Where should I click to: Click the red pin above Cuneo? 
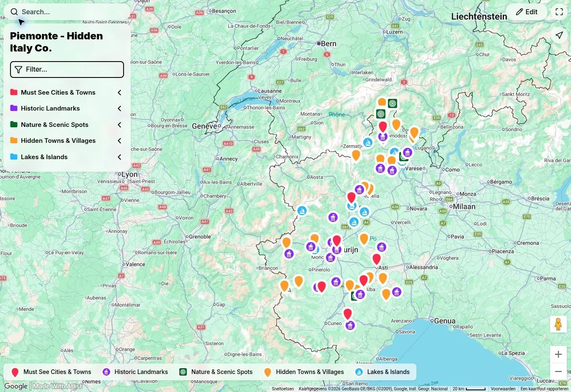[x=348, y=314]
